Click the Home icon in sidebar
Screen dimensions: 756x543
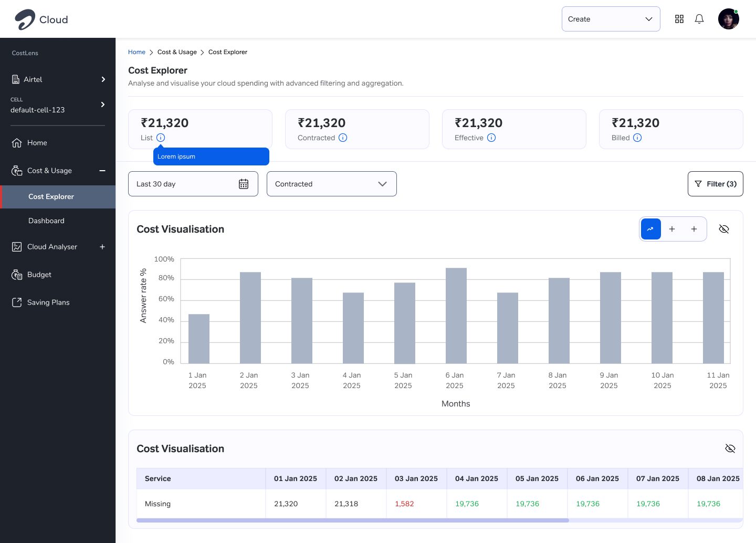(17, 143)
